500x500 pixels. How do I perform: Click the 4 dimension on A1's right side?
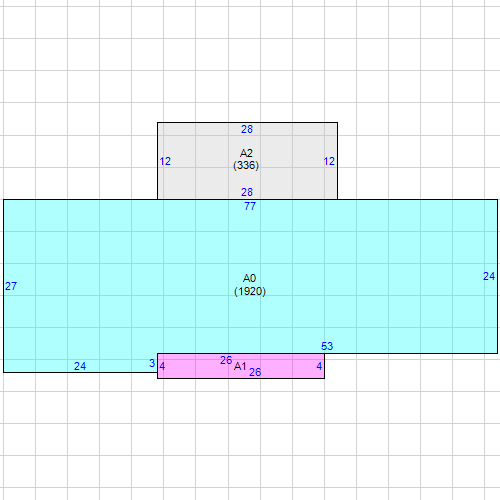point(319,366)
